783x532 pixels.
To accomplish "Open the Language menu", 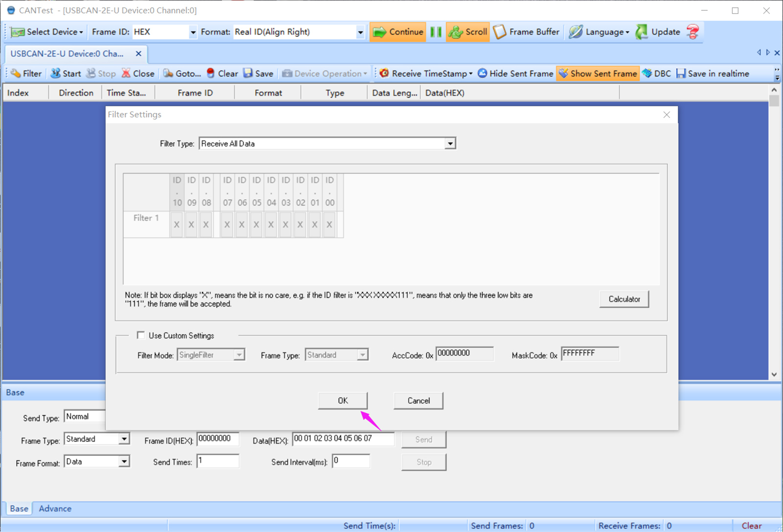I will coord(599,32).
